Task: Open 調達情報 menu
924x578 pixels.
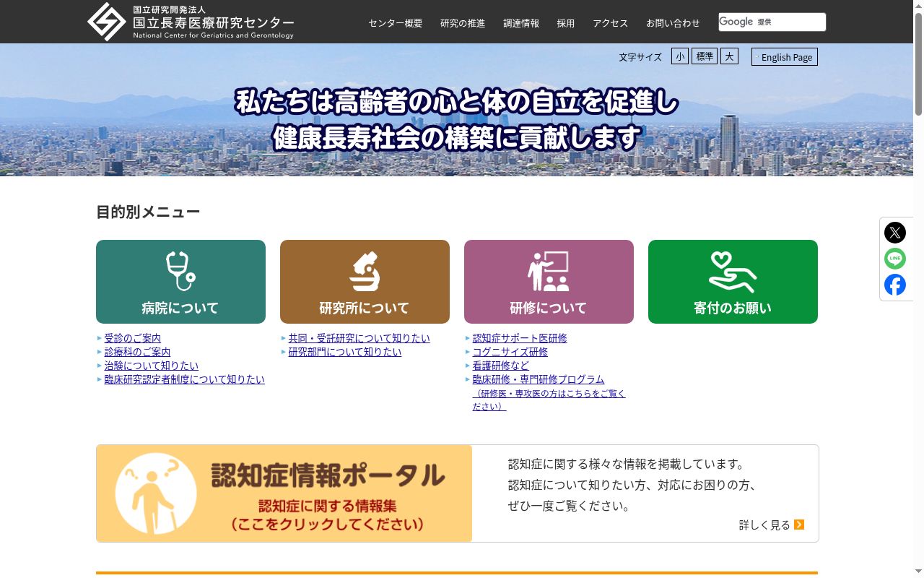Action: (521, 23)
